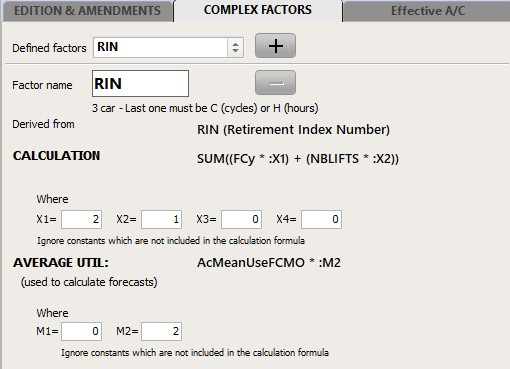510x369 pixels.
Task: Edit the X1 constant field
Action: 81,219
